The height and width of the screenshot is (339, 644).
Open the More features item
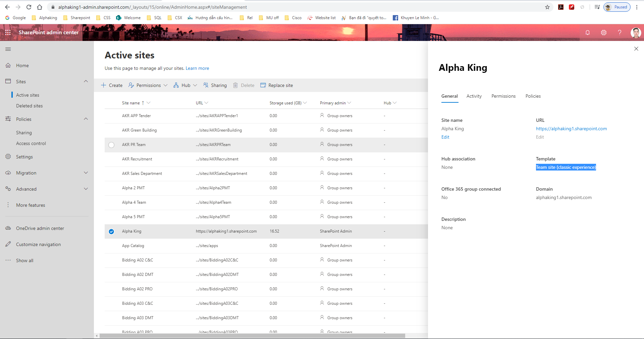[31, 205]
